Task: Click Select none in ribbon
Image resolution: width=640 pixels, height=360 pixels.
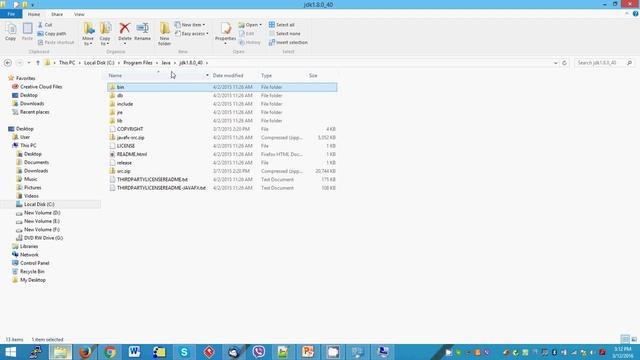Action: 284,33
